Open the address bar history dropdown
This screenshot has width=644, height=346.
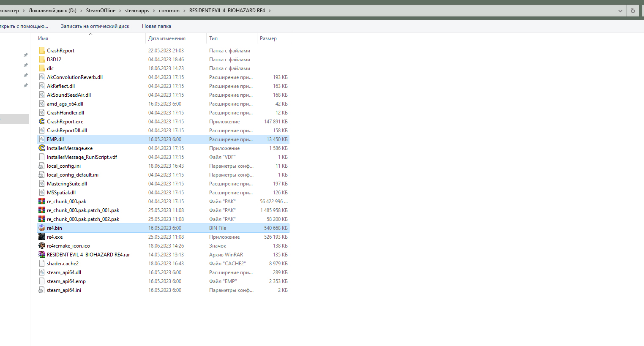620,11
